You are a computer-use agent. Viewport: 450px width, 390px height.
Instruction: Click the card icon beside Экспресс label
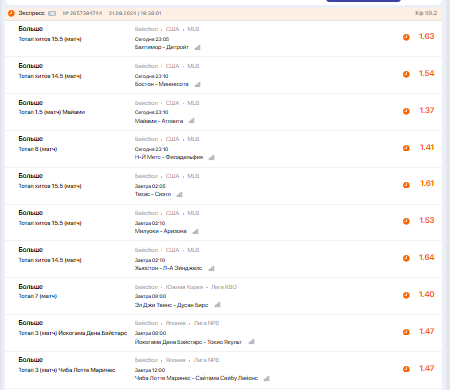[52, 13]
